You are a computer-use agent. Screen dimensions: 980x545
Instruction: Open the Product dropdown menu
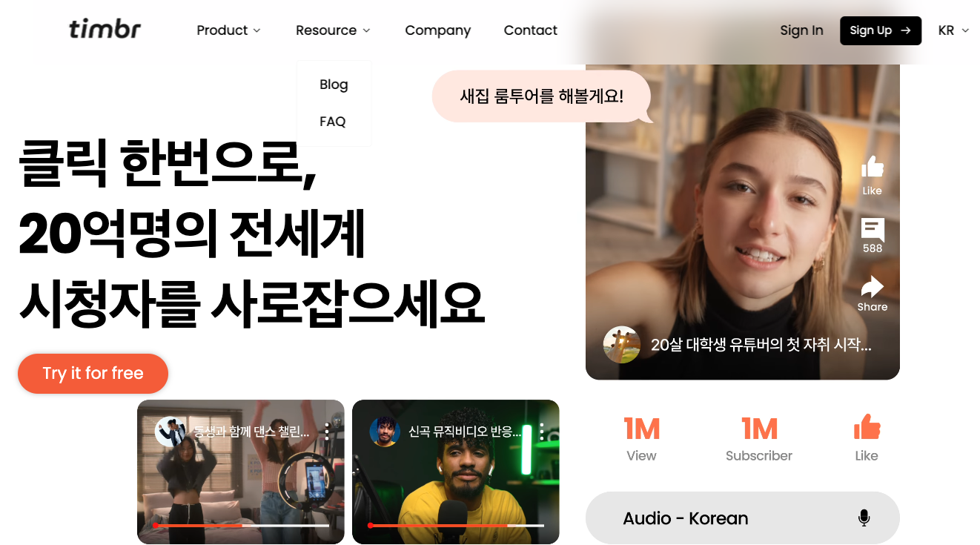click(228, 30)
